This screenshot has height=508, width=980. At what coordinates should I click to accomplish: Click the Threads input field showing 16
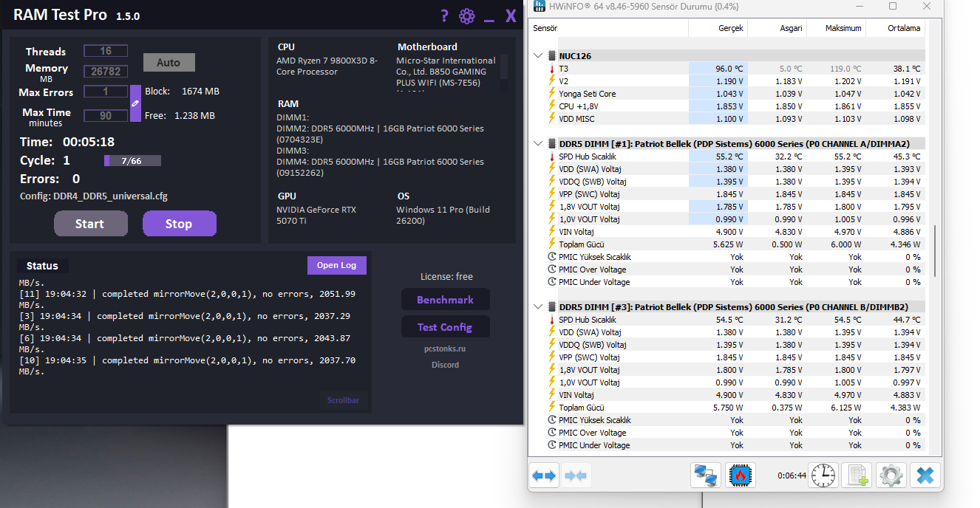click(x=106, y=51)
